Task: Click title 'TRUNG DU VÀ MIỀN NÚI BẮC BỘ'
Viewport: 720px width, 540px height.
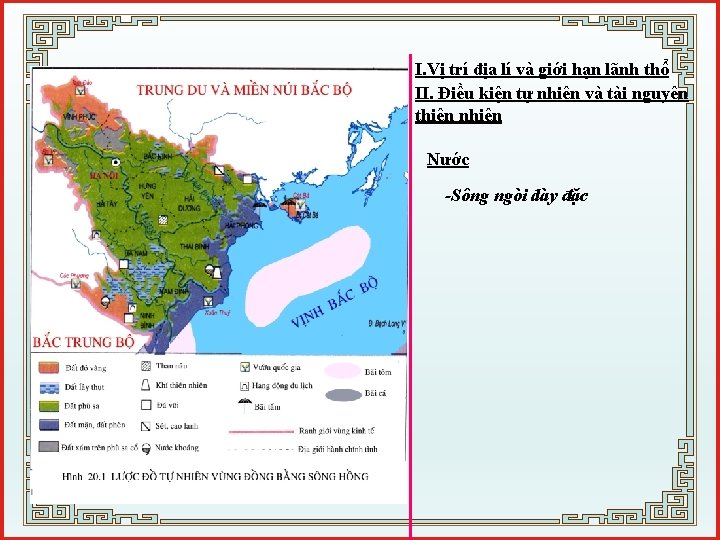Action: 244,90
